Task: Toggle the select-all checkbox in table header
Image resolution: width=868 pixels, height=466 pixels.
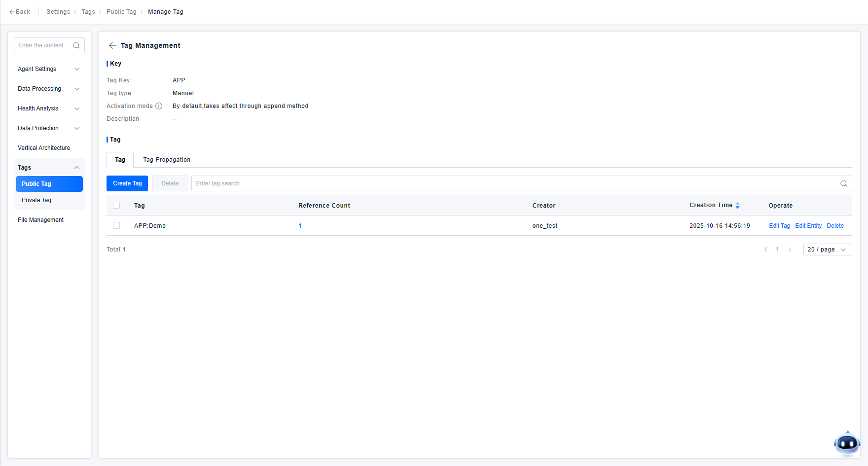Action: click(116, 206)
